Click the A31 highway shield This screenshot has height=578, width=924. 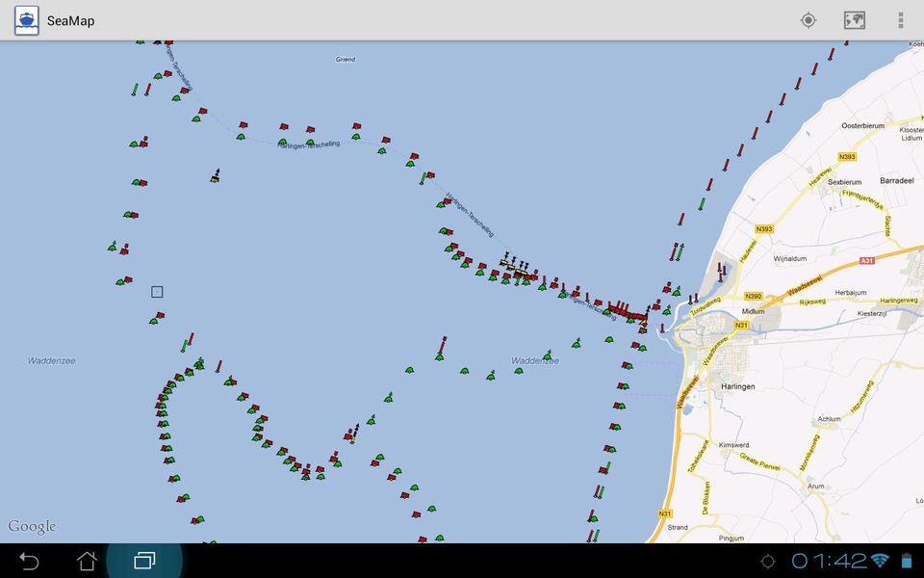867,261
